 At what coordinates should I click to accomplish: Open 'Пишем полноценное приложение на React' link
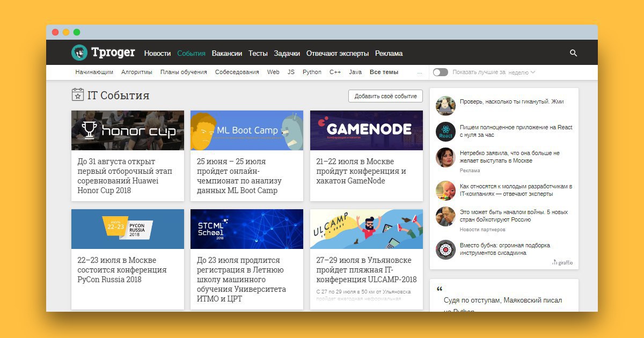516,131
